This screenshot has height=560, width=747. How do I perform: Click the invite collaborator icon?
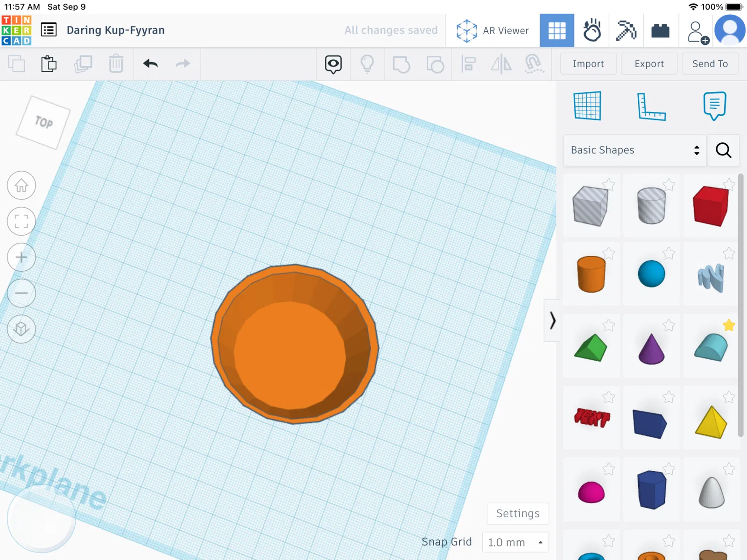coord(698,33)
